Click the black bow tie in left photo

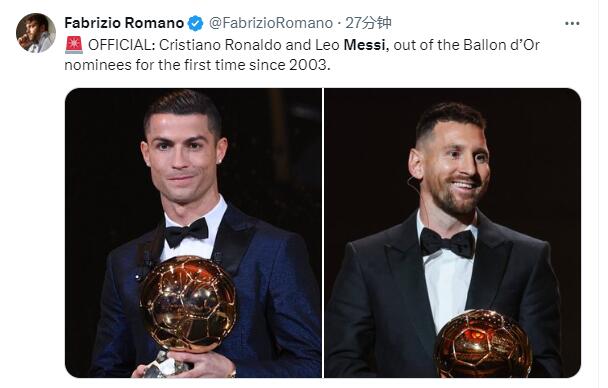pyautogui.click(x=186, y=233)
